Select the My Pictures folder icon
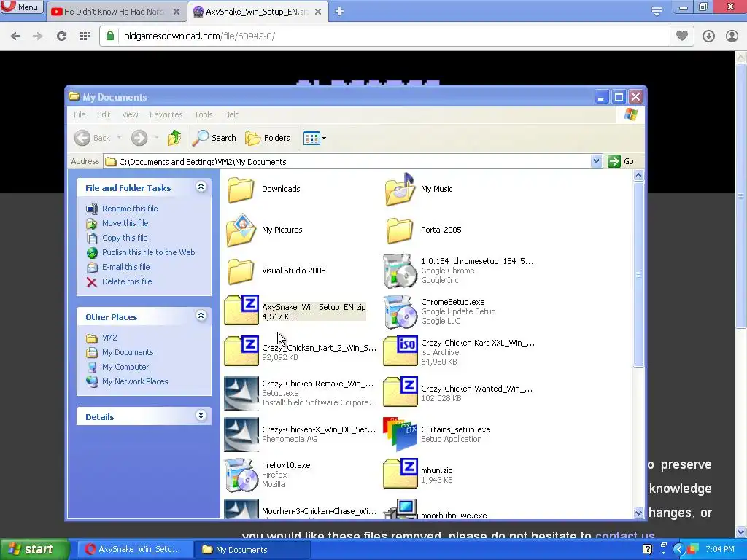 click(x=241, y=230)
